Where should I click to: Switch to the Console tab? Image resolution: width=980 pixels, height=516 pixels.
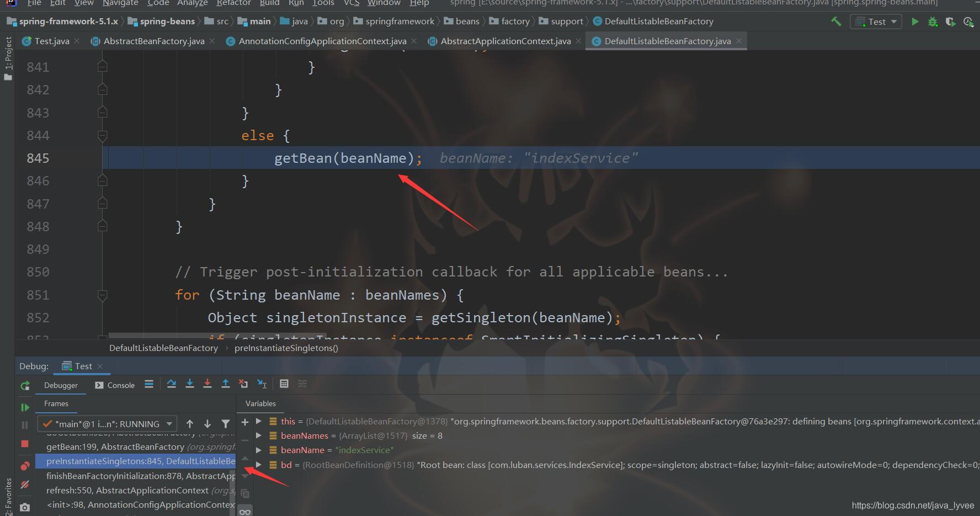pyautogui.click(x=115, y=385)
